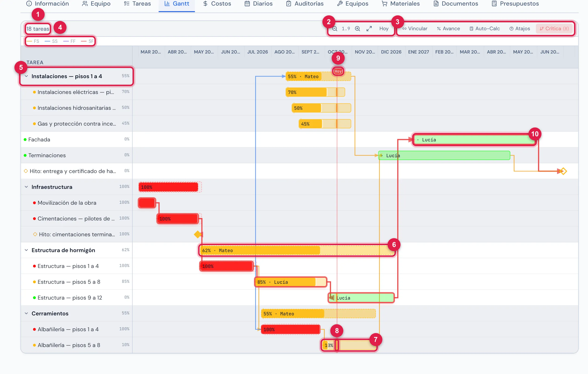Click the entrega milestone diamond on timeline
The image size is (588, 374).
click(x=563, y=171)
